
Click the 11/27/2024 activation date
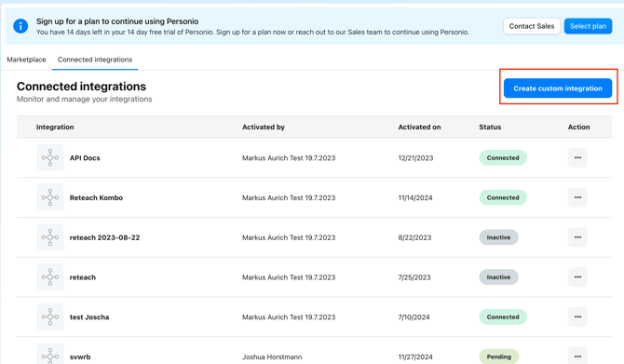point(415,357)
